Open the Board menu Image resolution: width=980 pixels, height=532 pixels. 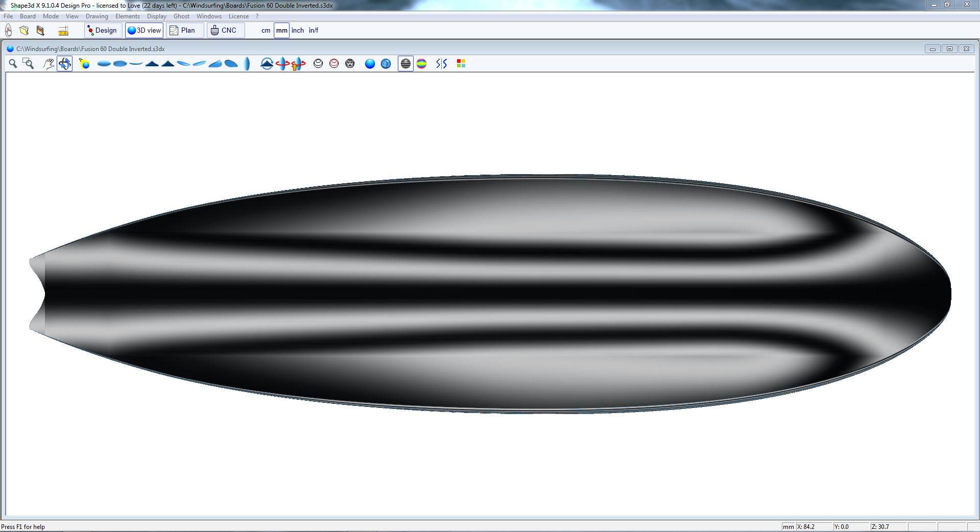(x=28, y=16)
